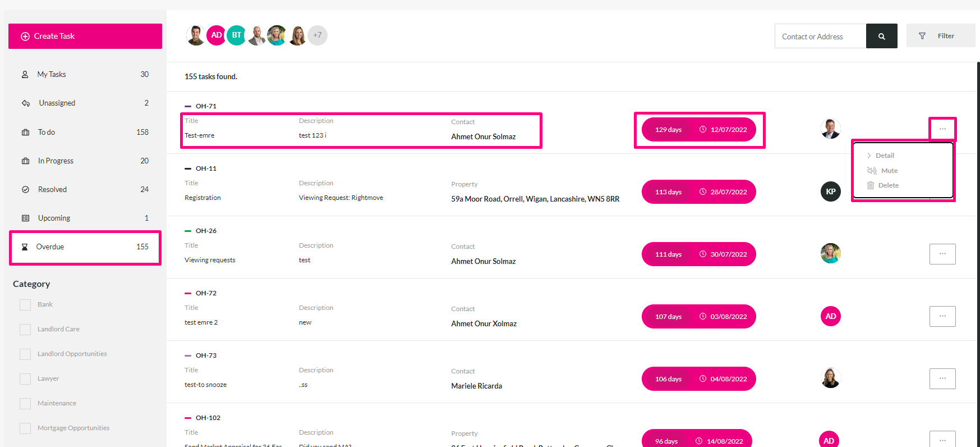The width and height of the screenshot is (980, 447).
Task: Open the options menu for OH-71
Action: point(942,129)
